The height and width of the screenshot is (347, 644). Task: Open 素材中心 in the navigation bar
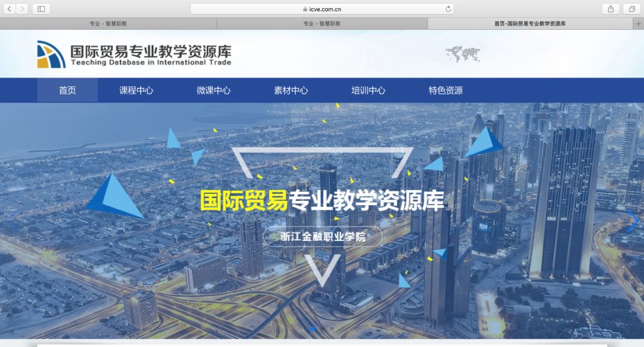pos(291,91)
